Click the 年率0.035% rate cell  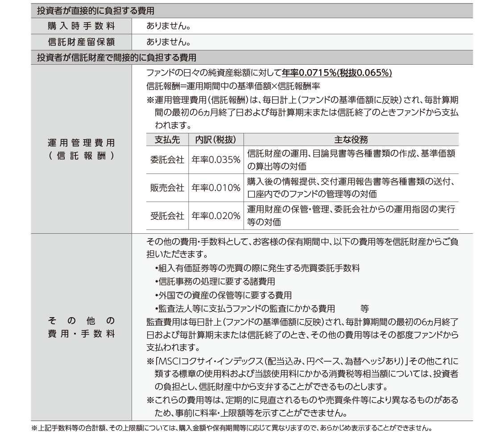click(x=216, y=160)
